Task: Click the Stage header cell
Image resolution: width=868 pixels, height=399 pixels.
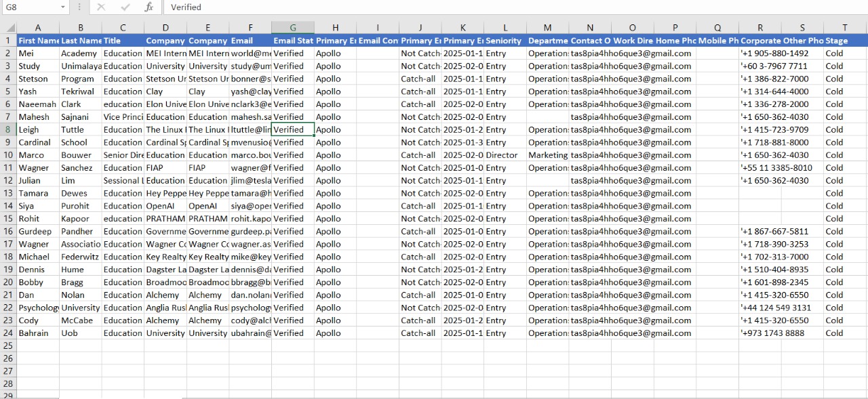Action: 845,41
